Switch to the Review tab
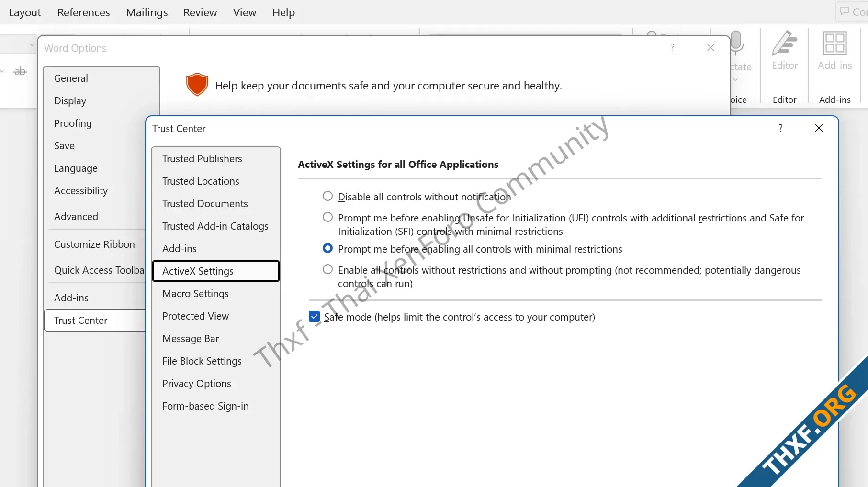 [x=200, y=12]
